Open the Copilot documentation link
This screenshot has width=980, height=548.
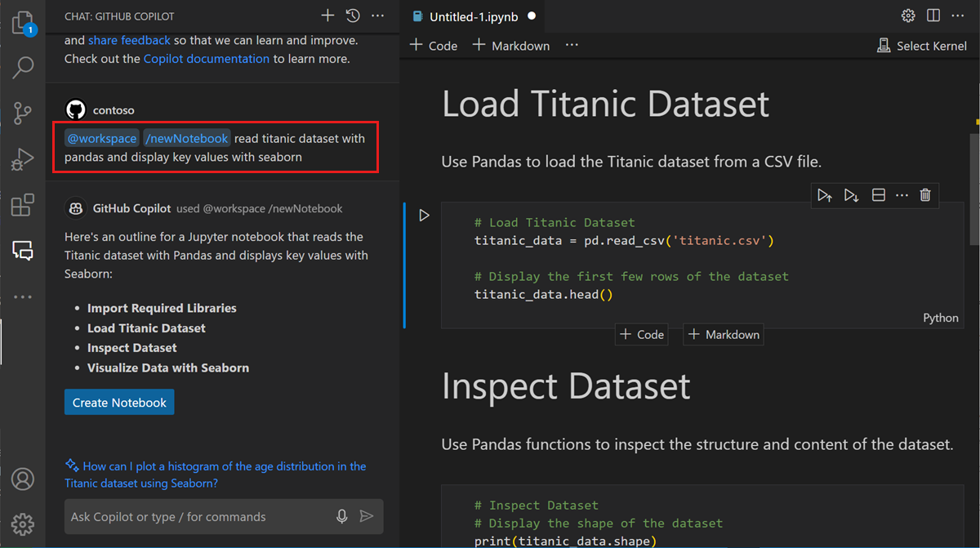(206, 58)
